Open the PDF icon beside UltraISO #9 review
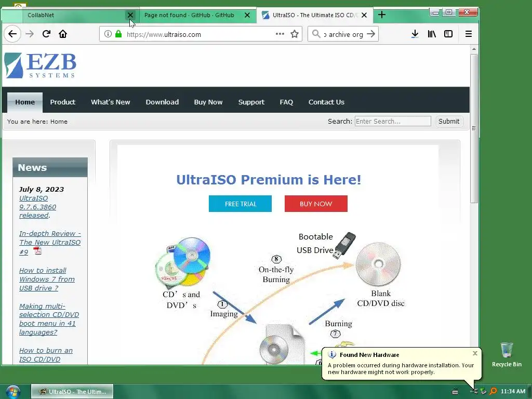The height and width of the screenshot is (399, 532). [x=37, y=251]
